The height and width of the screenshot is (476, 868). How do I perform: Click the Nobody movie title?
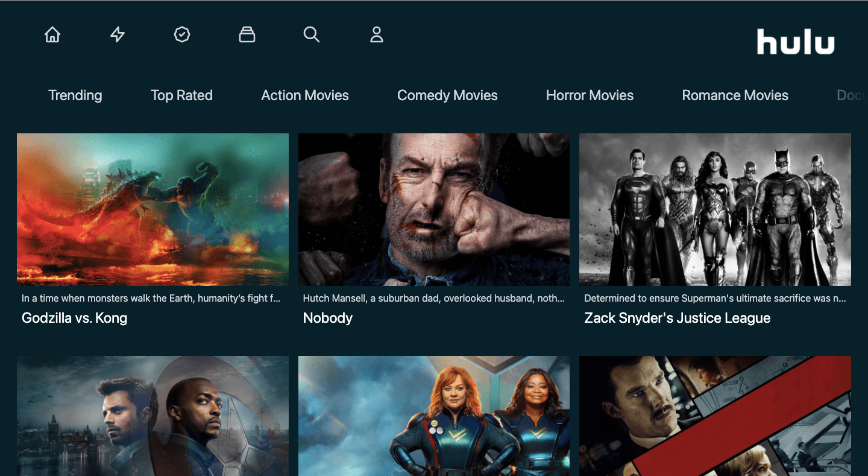pos(327,318)
